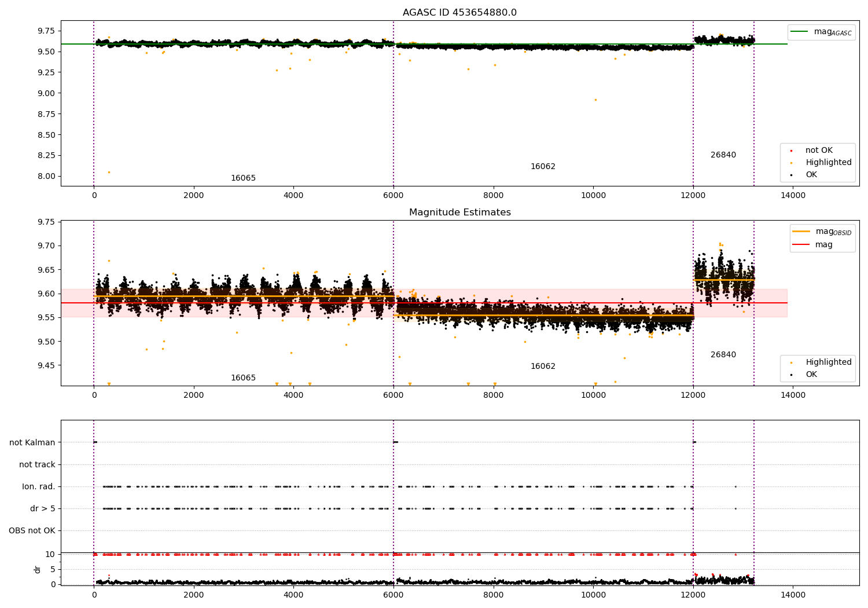Select the mag OBSID legend entry
Viewport: 868px width, 608px height.
point(822,232)
